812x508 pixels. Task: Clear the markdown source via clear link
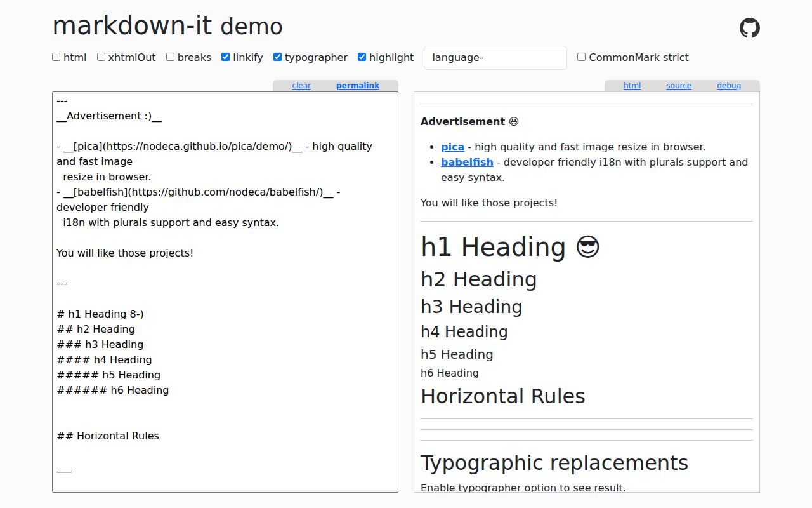(x=301, y=86)
